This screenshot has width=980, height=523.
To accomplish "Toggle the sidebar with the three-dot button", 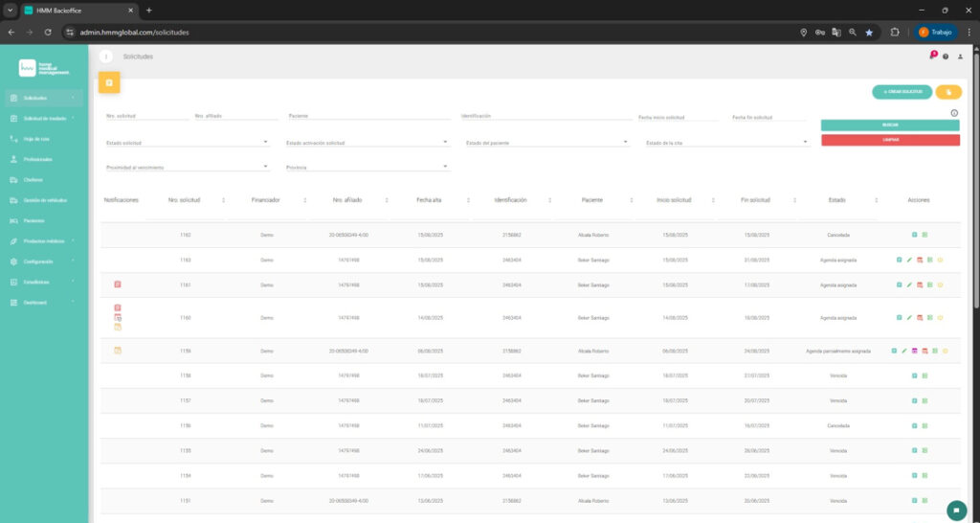I will [106, 57].
